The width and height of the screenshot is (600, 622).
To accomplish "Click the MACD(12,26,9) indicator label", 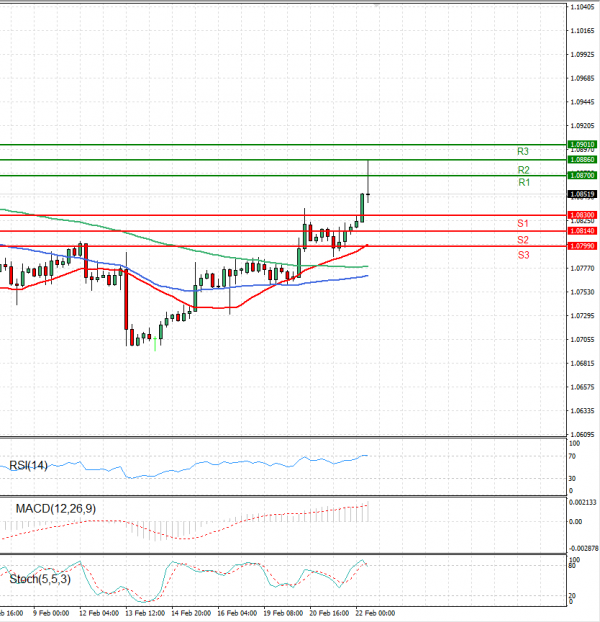I will coord(56,509).
